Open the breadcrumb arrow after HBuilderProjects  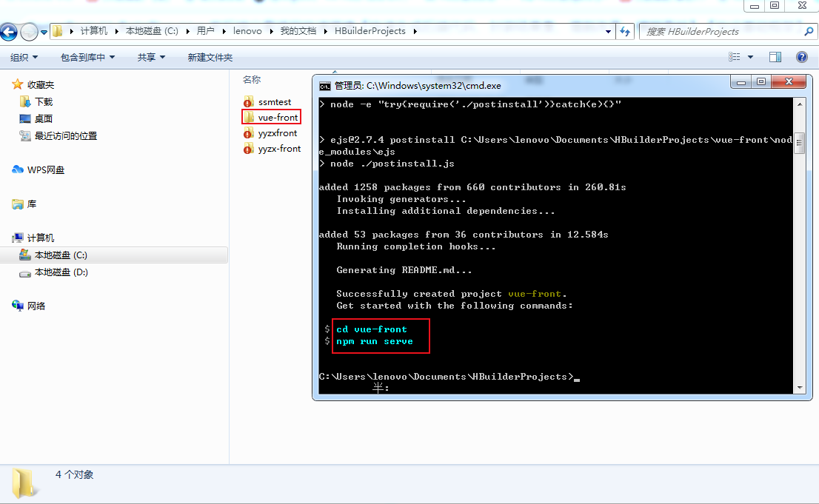click(416, 31)
